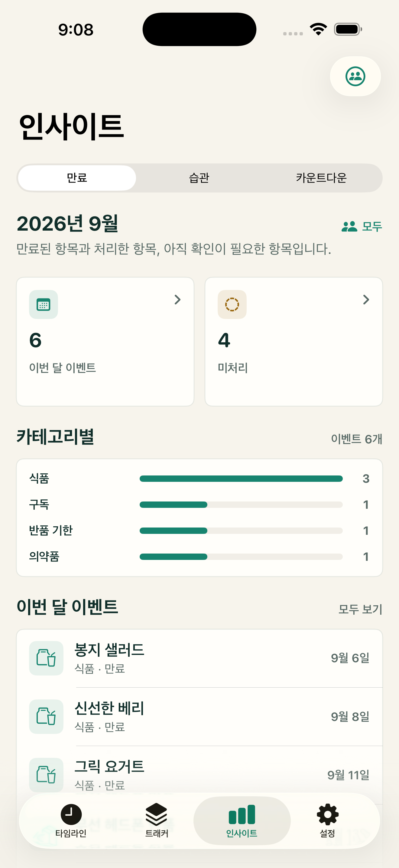The width and height of the screenshot is (399, 868).
Task: Tap the Wi-Fi status icon
Action: click(x=318, y=29)
